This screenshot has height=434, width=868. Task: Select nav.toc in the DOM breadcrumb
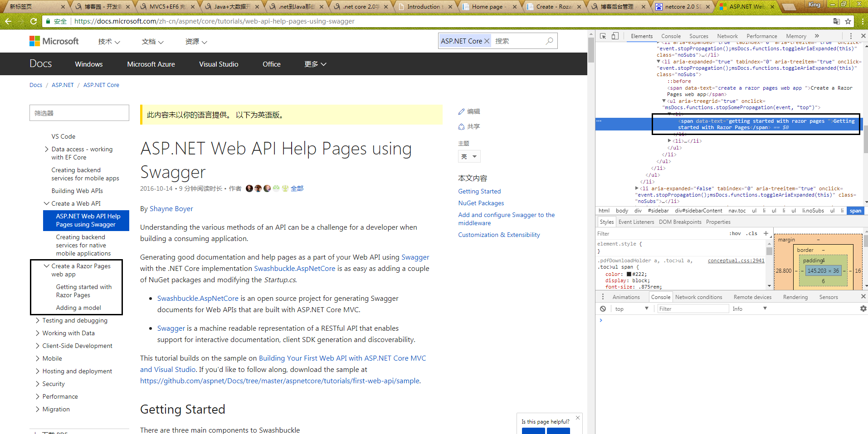click(737, 211)
